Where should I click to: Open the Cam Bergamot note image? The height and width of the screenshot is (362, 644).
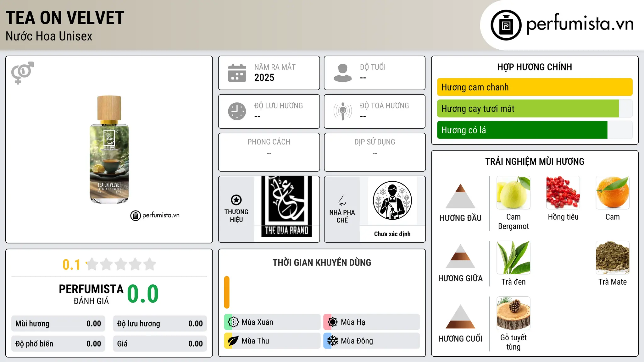pyautogui.click(x=514, y=193)
